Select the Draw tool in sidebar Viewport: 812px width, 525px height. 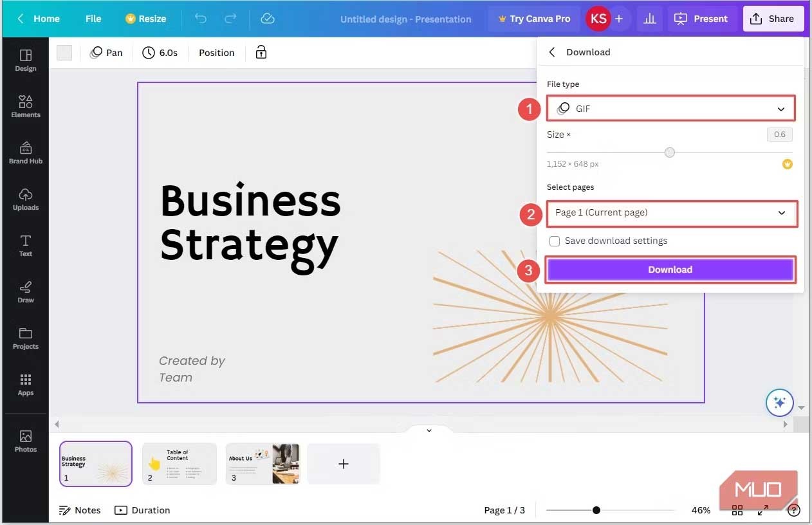[26, 291]
